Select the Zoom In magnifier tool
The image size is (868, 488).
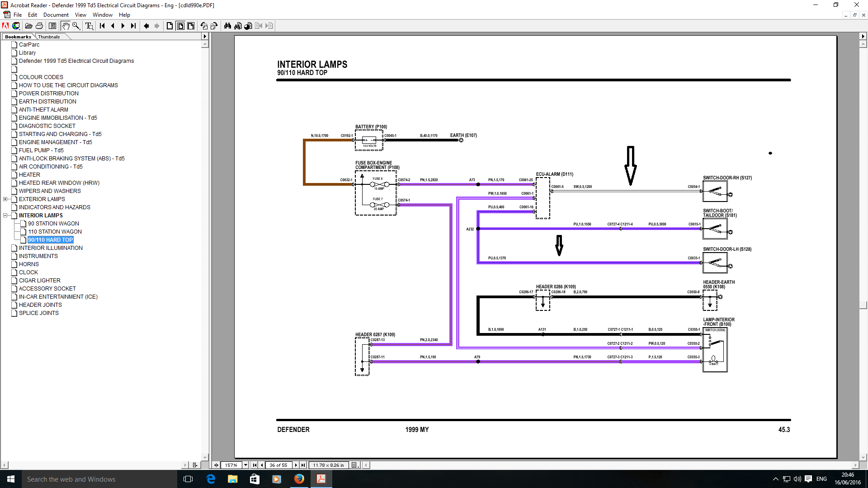[x=76, y=26]
